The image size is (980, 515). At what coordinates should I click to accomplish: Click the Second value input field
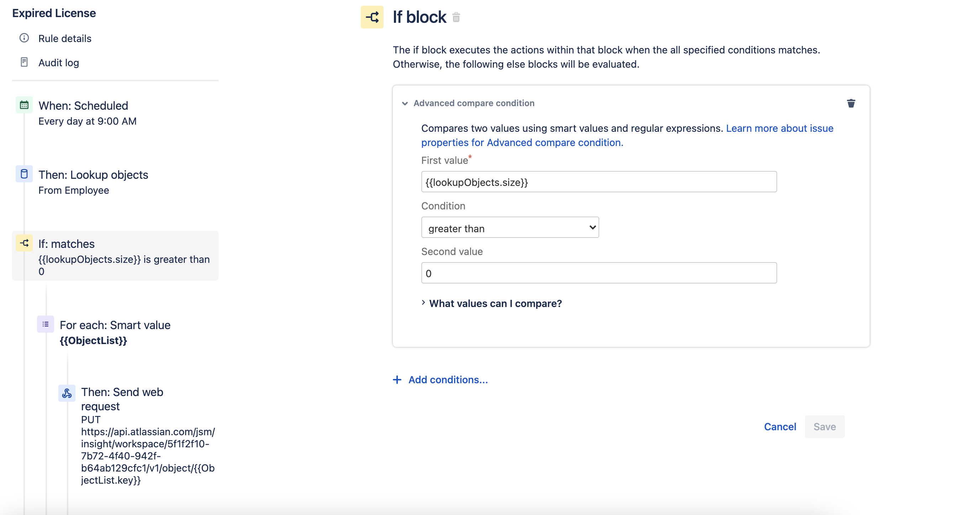(599, 273)
